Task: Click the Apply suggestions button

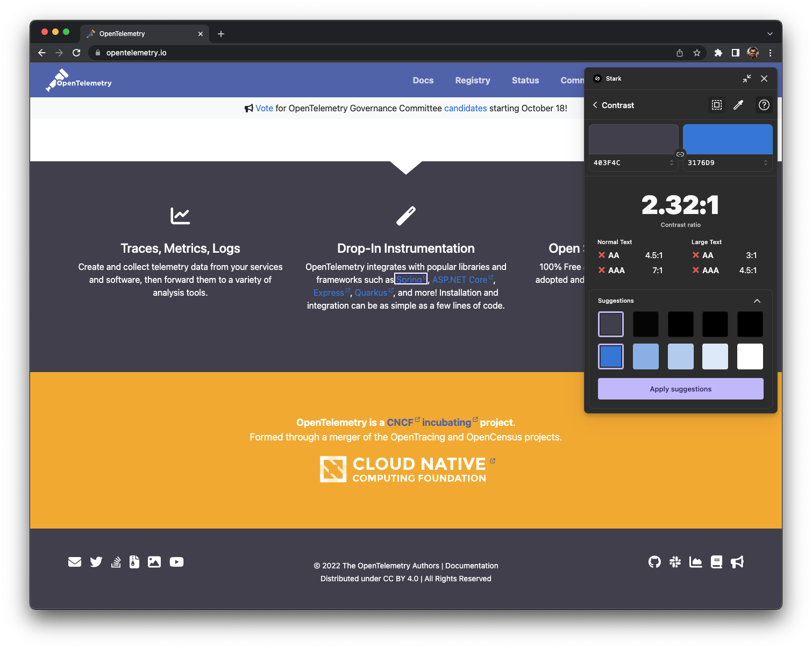Action: [681, 389]
